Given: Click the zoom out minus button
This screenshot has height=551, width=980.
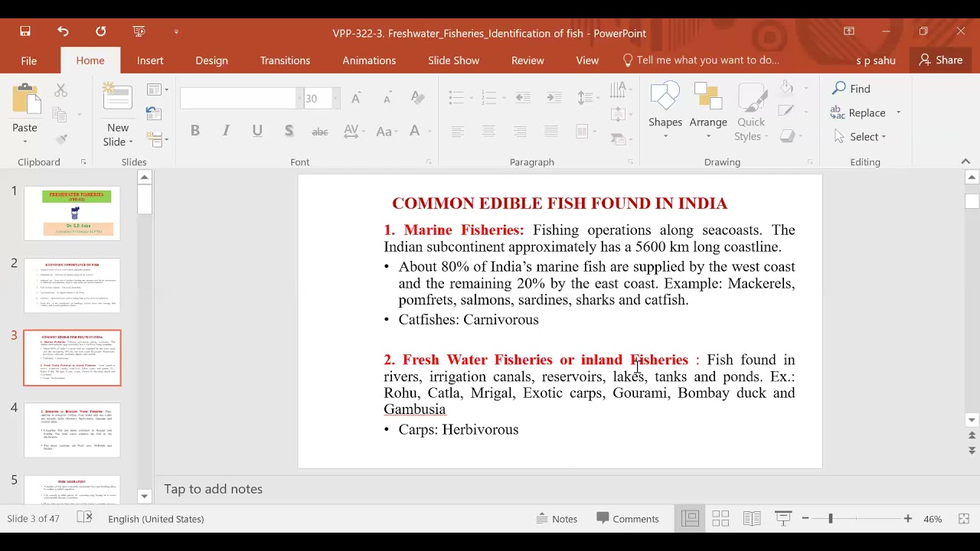Looking at the screenshot, I should tap(805, 518).
